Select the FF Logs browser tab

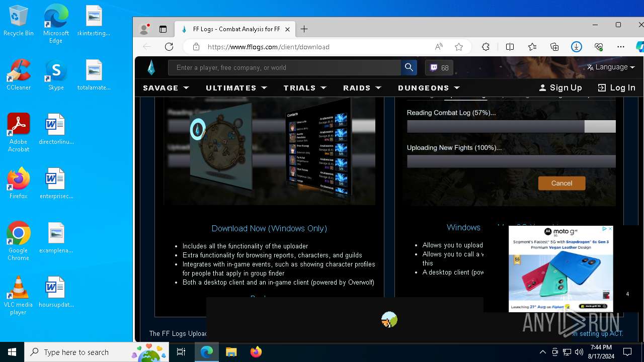(x=235, y=29)
